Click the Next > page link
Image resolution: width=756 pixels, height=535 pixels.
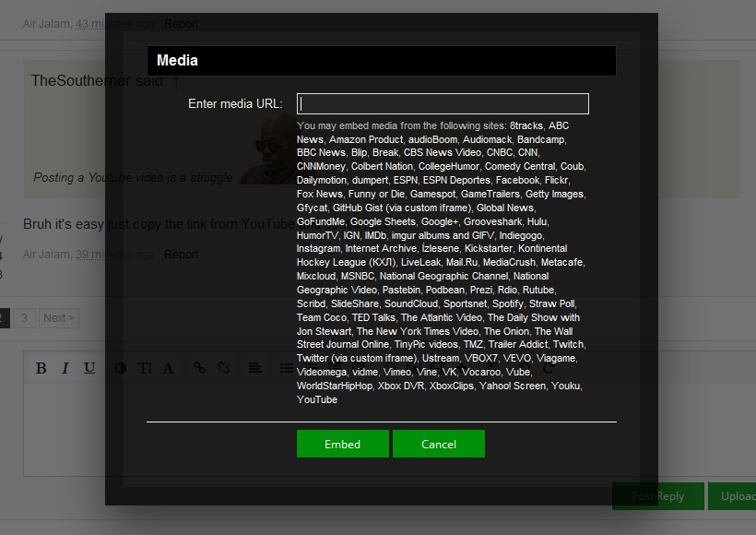[59, 318]
